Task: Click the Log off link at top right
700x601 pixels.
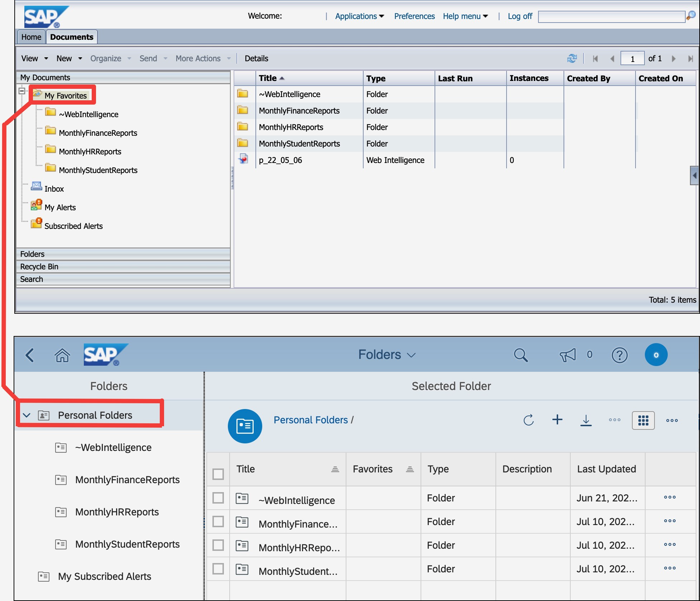Action: pos(518,16)
